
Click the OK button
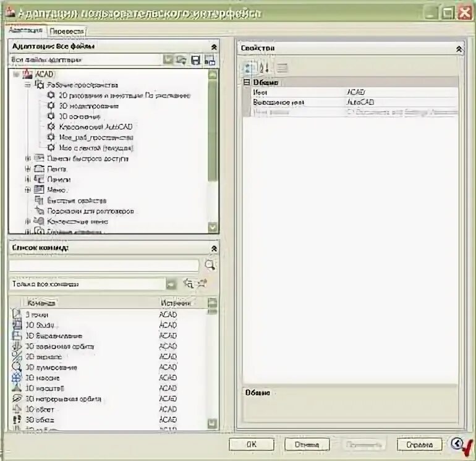(252, 444)
